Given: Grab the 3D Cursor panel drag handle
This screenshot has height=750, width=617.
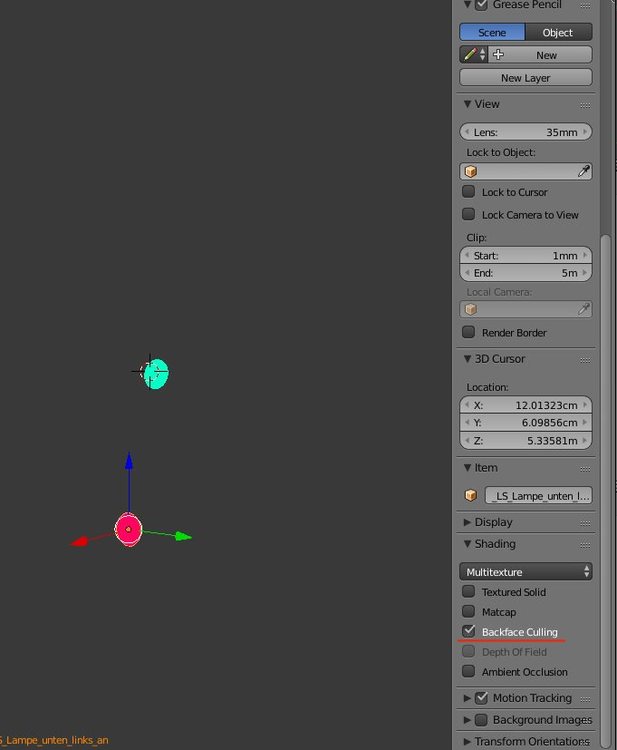Looking at the screenshot, I should 585,360.
